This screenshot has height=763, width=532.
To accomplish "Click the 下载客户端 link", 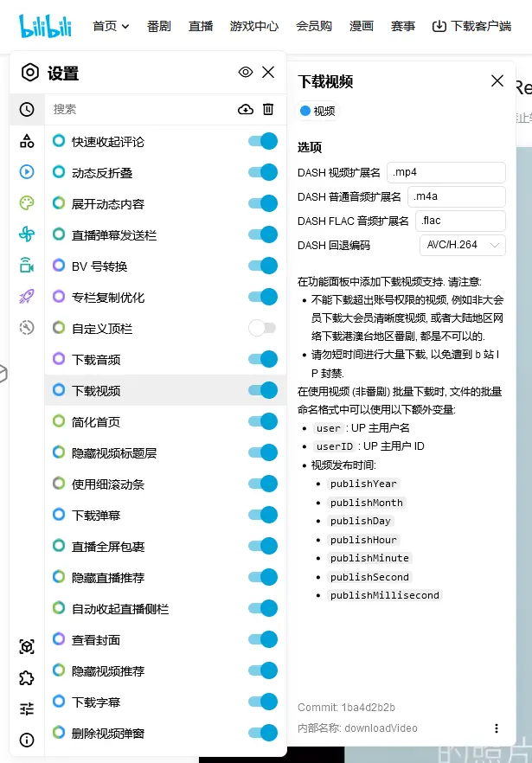I will pos(472,26).
